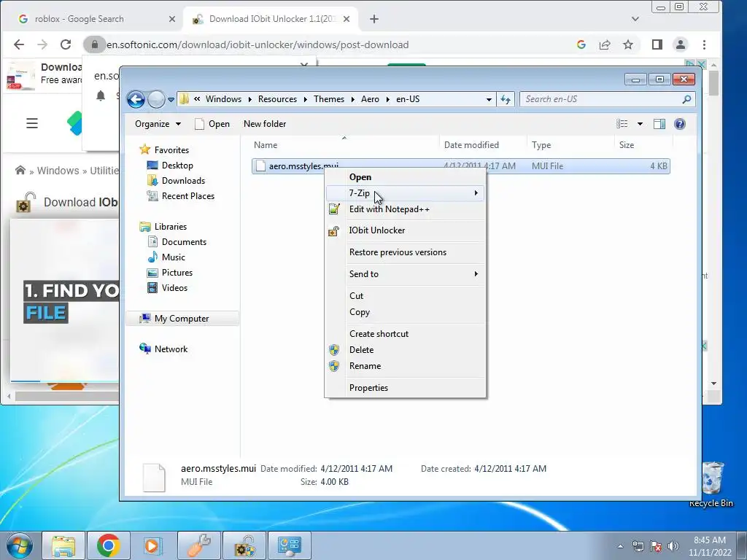Select Create shortcut in context menu
747x560 pixels.
(x=379, y=334)
